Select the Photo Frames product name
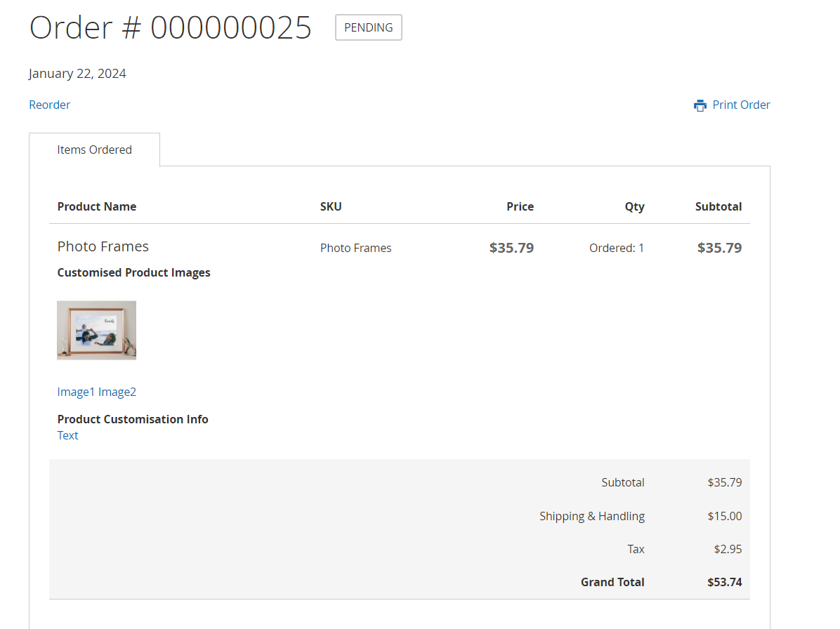Viewport: 840px width, 629px height. (x=103, y=246)
